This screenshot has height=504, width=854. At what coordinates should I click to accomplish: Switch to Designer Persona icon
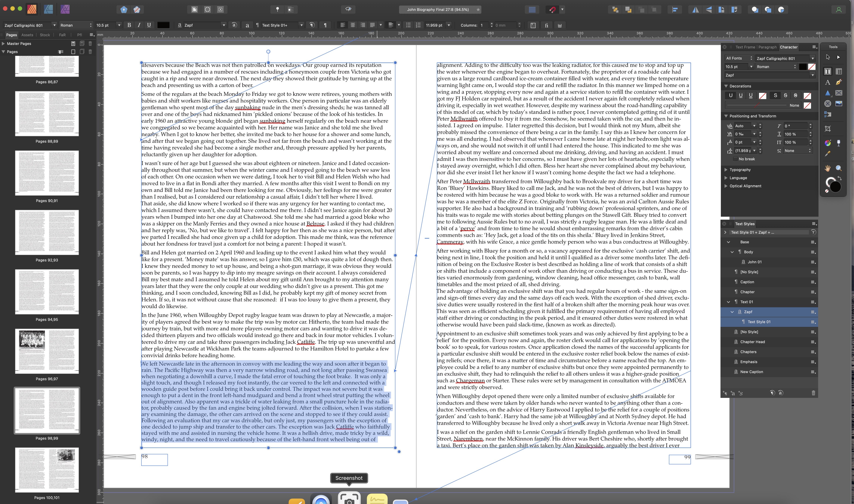[x=48, y=9]
